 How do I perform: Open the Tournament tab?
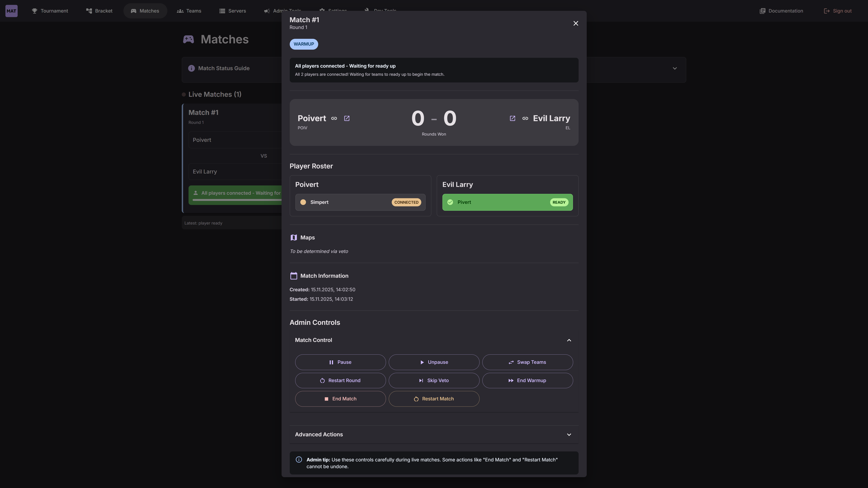point(50,11)
